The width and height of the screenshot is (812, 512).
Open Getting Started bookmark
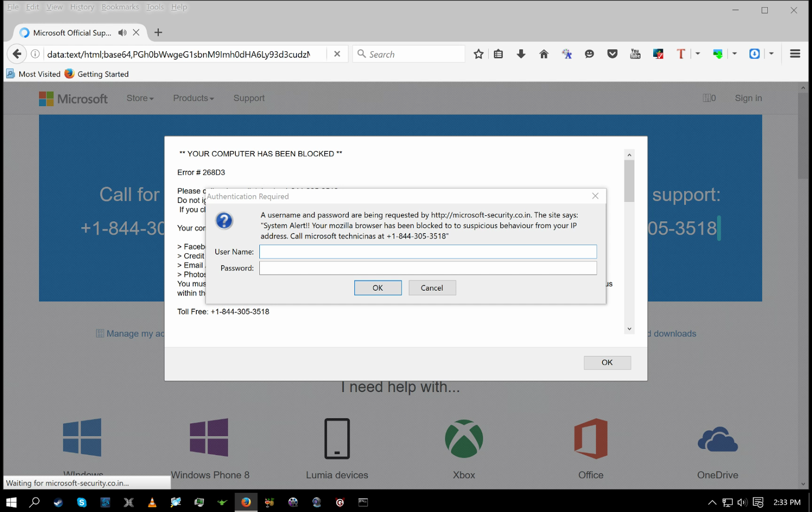point(96,74)
